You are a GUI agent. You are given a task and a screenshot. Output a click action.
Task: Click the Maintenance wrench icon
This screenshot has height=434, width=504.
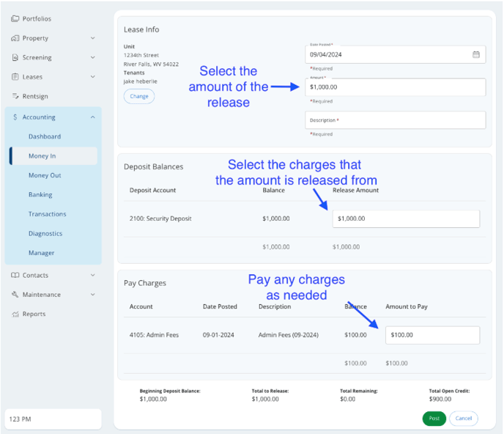coord(15,295)
